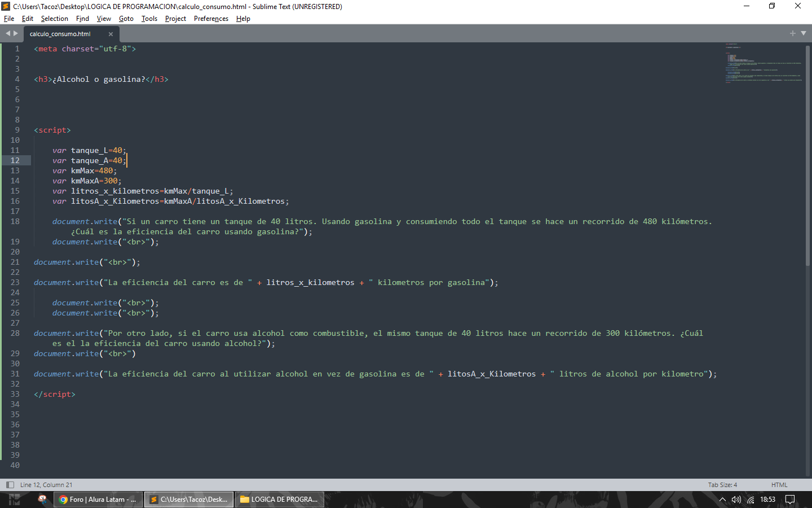Click the closing </script> tag

tap(55, 395)
